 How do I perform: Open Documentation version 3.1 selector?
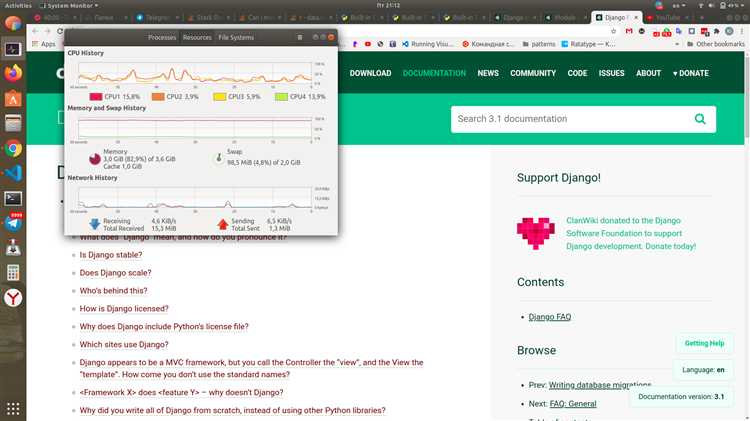click(x=681, y=397)
